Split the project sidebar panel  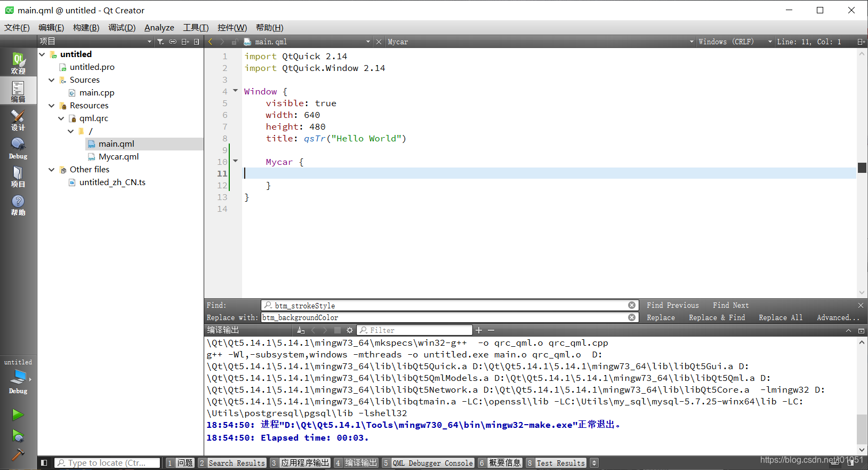pyautogui.click(x=185, y=42)
